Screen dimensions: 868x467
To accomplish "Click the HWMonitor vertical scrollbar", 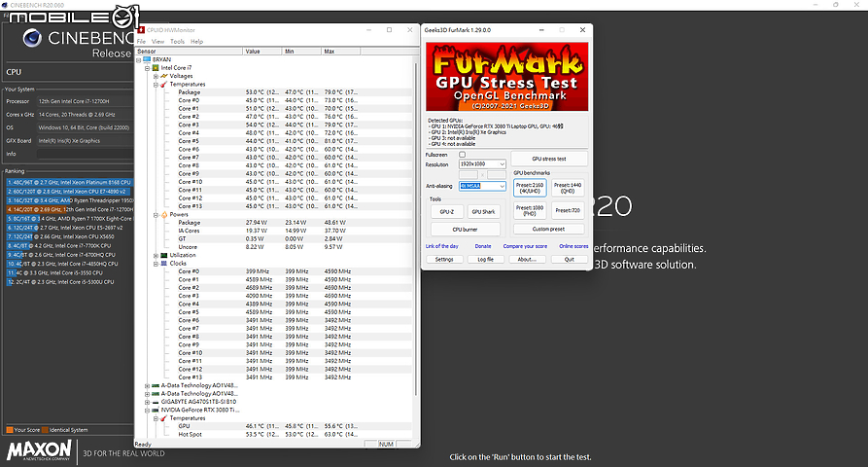I will pyautogui.click(x=416, y=230).
